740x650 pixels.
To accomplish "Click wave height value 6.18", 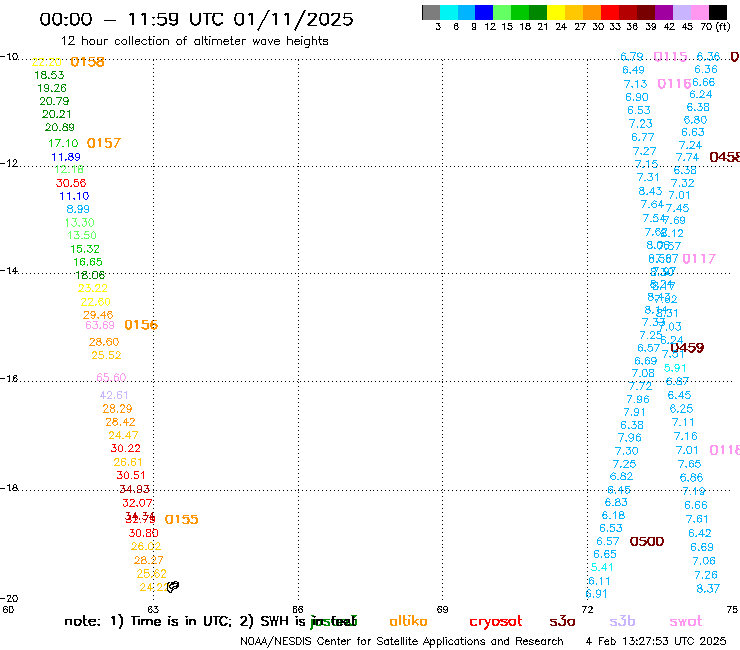I will pos(613,515).
